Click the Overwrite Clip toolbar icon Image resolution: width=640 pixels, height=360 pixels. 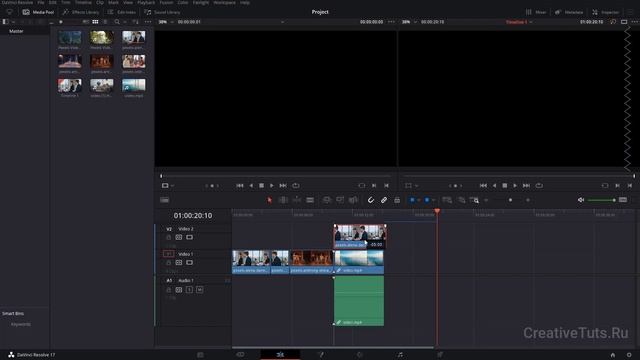point(340,200)
